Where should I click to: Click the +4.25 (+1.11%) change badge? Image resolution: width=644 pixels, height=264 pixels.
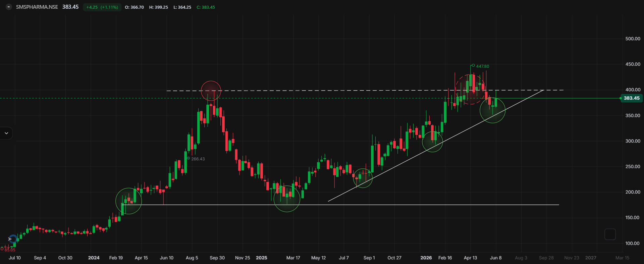102,7
